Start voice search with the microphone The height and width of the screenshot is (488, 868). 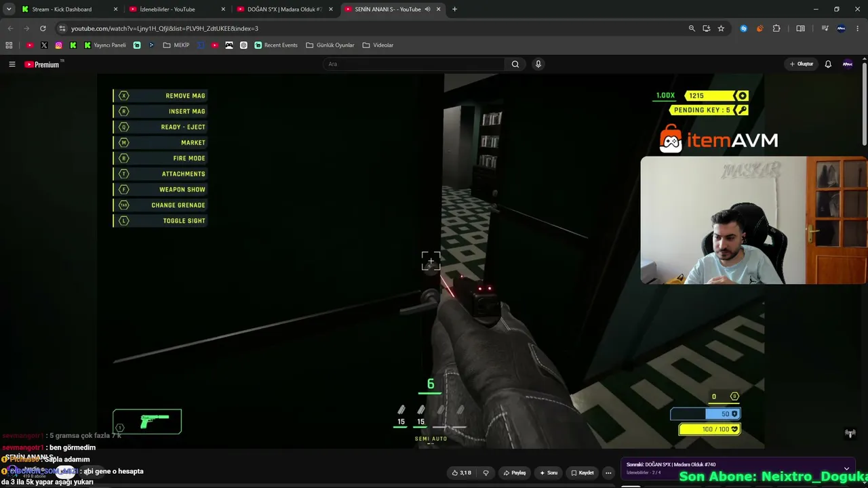(x=538, y=64)
